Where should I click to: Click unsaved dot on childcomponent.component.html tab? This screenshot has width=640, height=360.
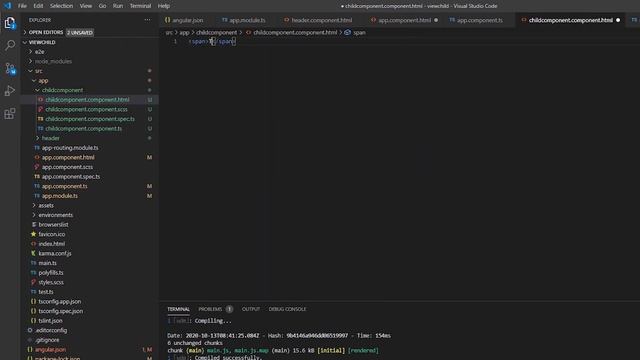(x=618, y=20)
